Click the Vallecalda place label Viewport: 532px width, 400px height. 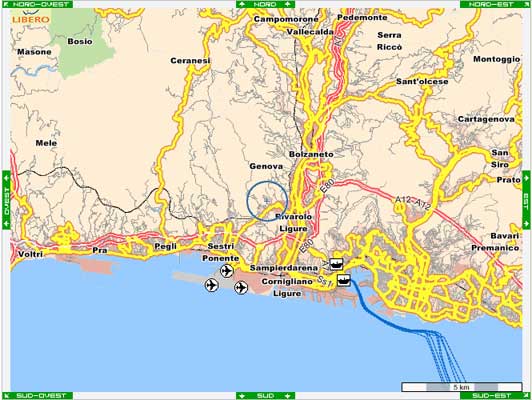click(x=310, y=32)
